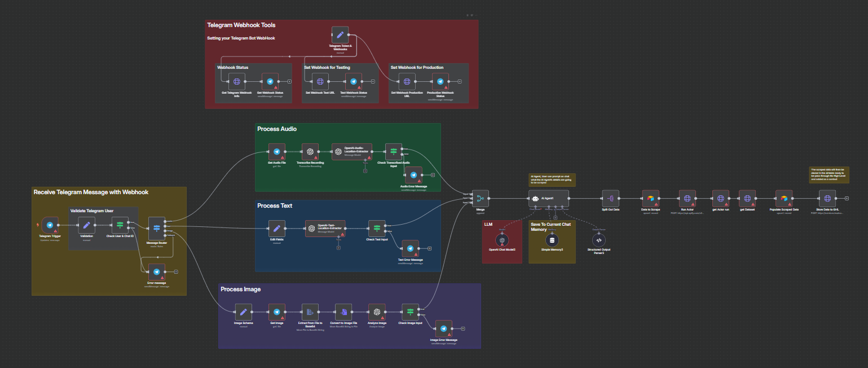The image size is (868, 368).
Task: Open the Check Image Input node
Action: click(x=410, y=312)
